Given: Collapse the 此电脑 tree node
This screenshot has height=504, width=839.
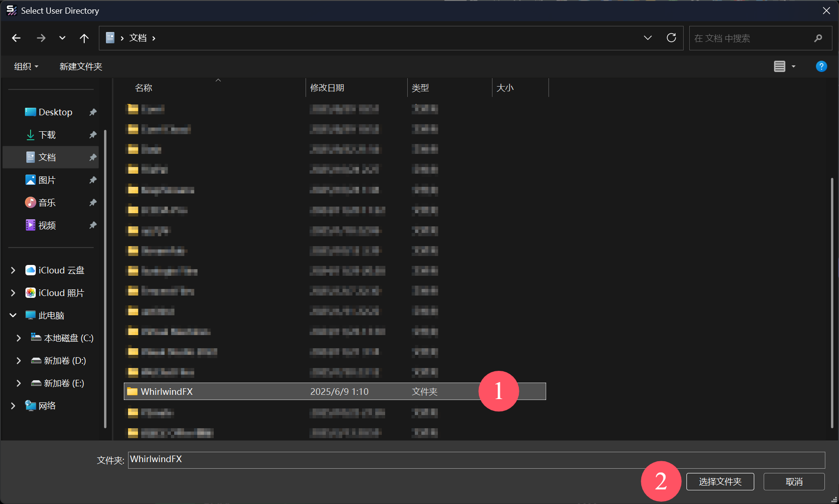Looking at the screenshot, I should click(x=13, y=315).
